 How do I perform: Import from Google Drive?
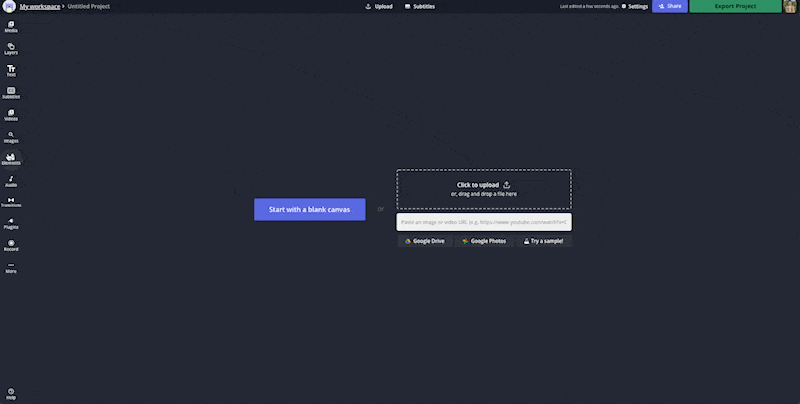point(424,241)
